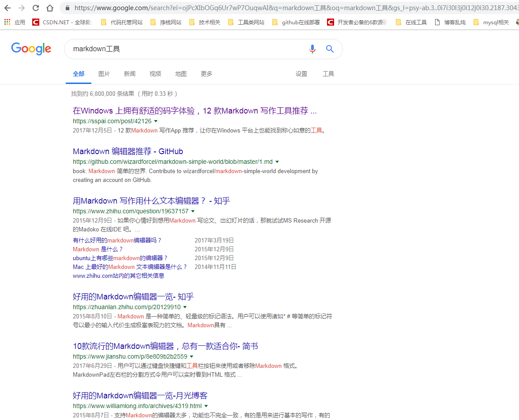Expand the github.com result dropdown arrow
This screenshot has height=420, width=519.
tap(277, 162)
